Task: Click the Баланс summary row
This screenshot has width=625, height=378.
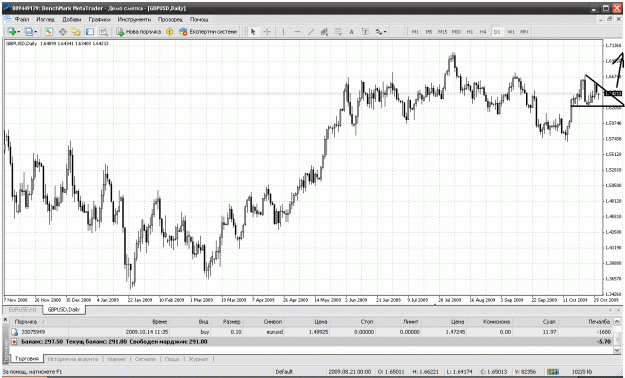Action: [x=312, y=342]
